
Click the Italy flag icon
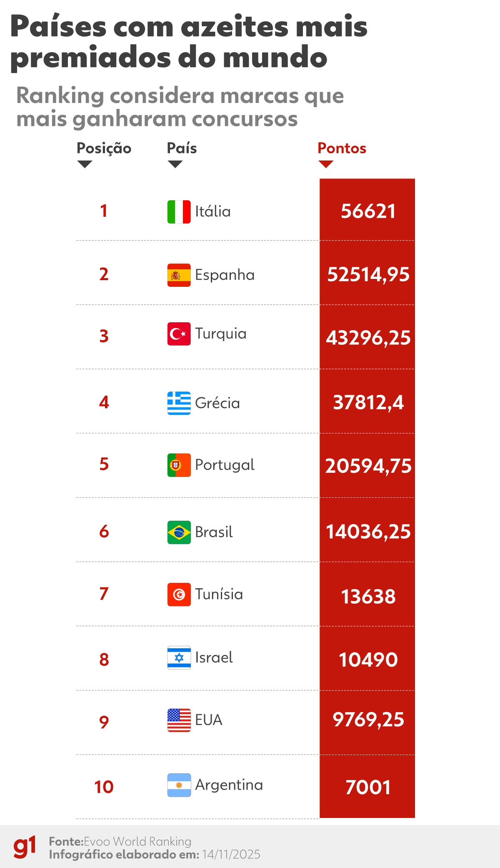click(x=179, y=212)
